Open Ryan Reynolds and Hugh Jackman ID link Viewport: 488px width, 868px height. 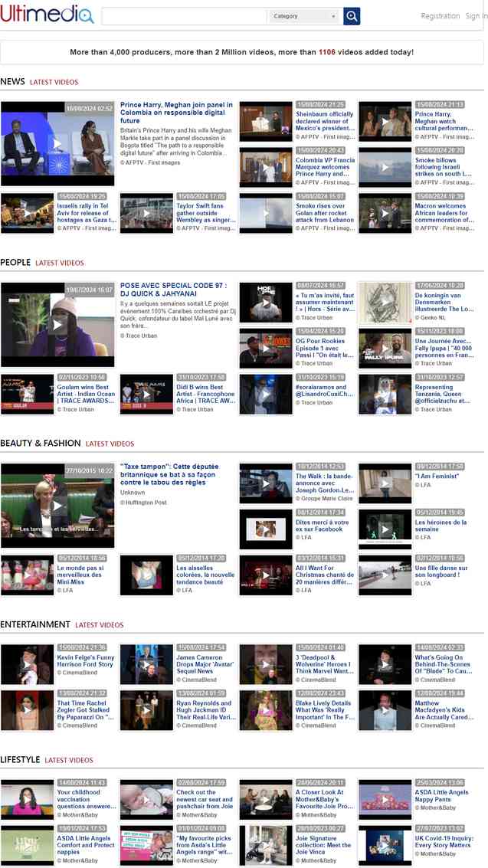[x=206, y=710]
